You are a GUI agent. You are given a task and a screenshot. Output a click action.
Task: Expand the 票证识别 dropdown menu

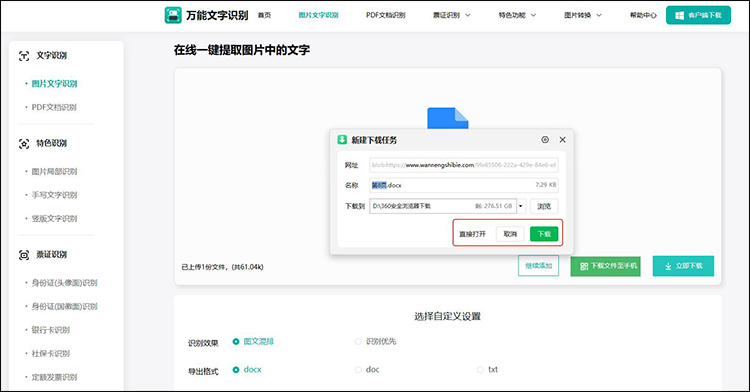pyautogui.click(x=452, y=15)
